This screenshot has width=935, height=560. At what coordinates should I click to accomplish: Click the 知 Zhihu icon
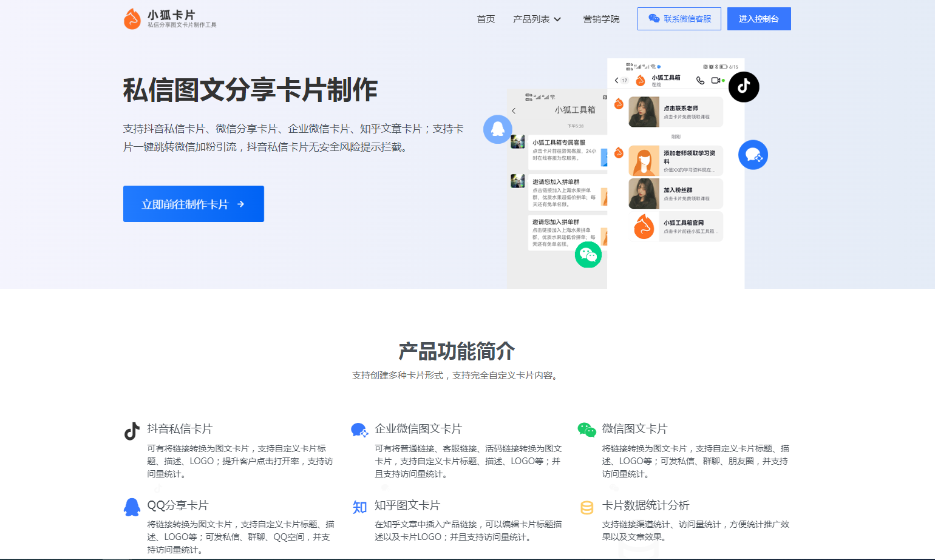(x=359, y=507)
